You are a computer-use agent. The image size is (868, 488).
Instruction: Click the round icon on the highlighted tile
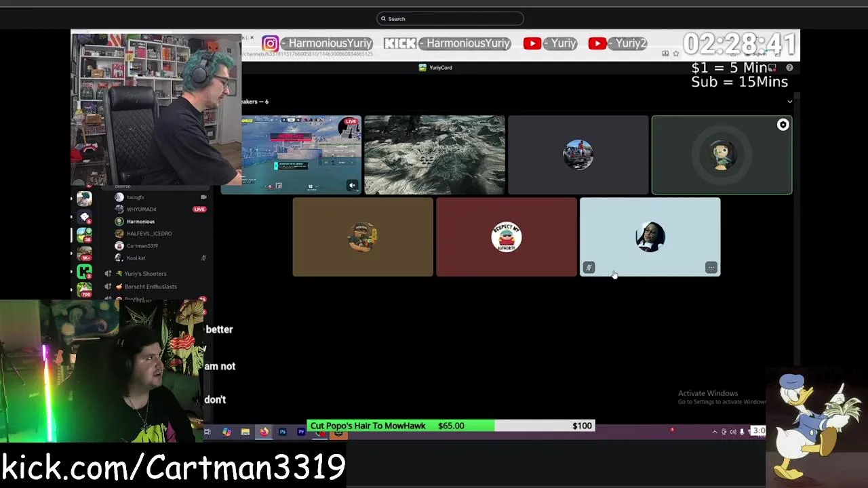coord(783,125)
